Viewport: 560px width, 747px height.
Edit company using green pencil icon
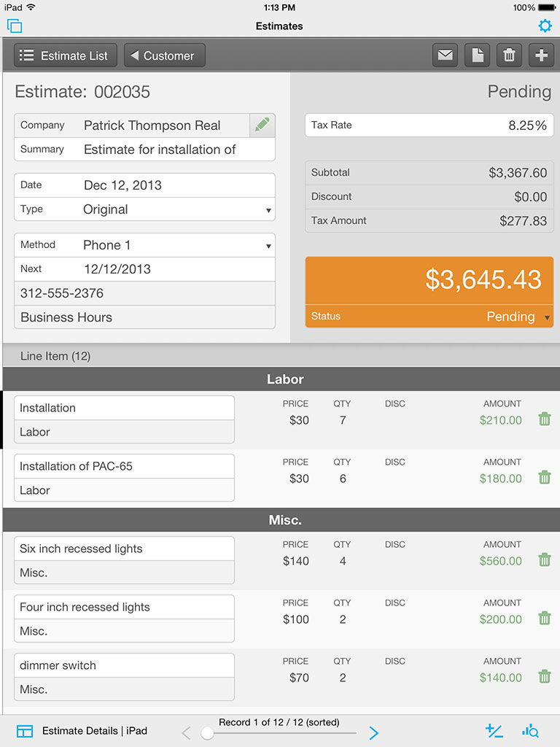point(262,125)
